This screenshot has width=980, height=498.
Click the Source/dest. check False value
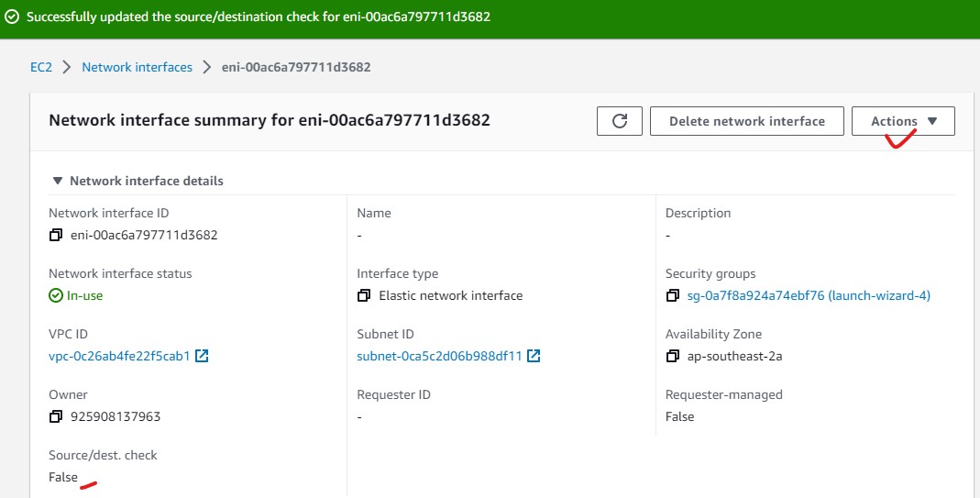click(x=63, y=477)
